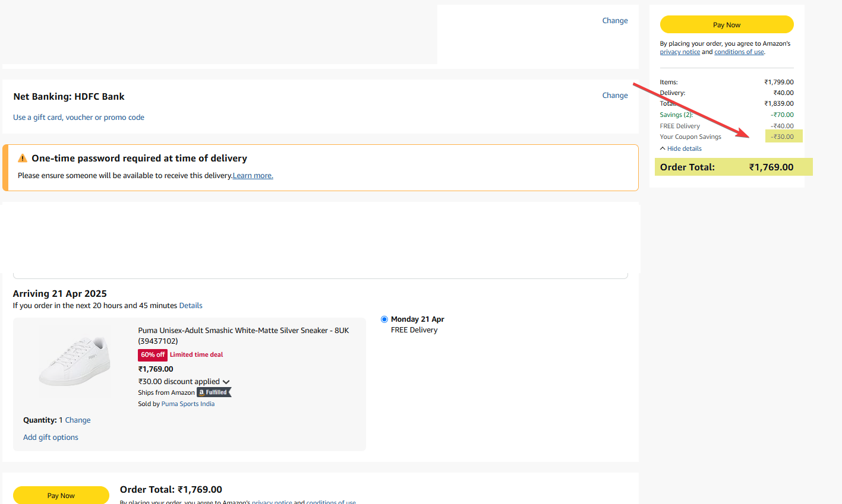Open the conditions of use link in the order summary
The width and height of the screenshot is (842, 504).
pyautogui.click(x=739, y=52)
